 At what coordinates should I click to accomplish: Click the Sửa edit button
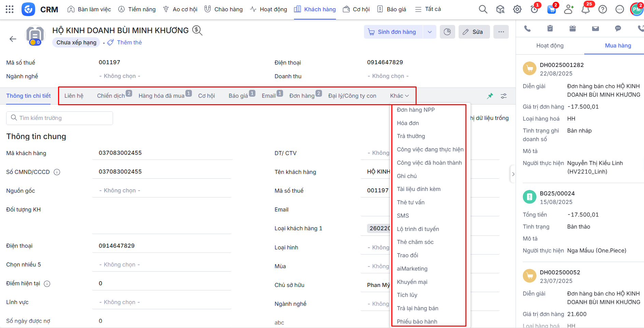click(474, 32)
